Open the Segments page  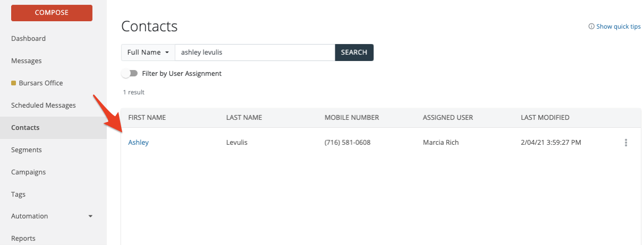[27, 150]
